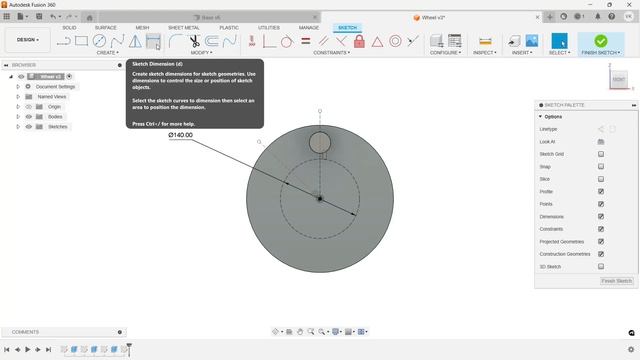Click the timeline end marker
Viewport: 640px width, 360px height.
coord(129,349)
